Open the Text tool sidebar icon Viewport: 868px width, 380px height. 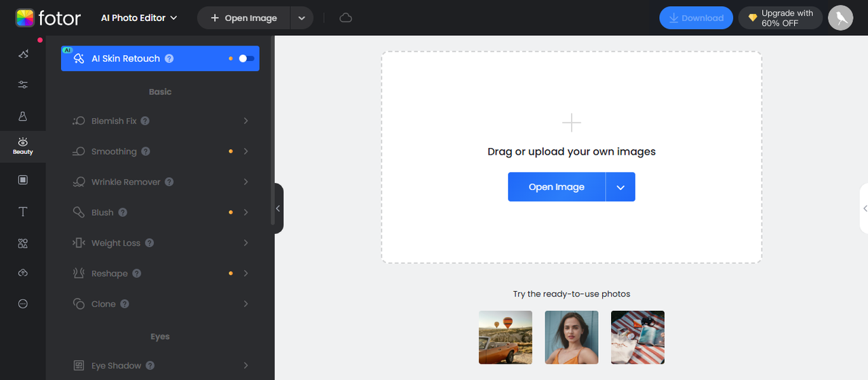pos(23,212)
